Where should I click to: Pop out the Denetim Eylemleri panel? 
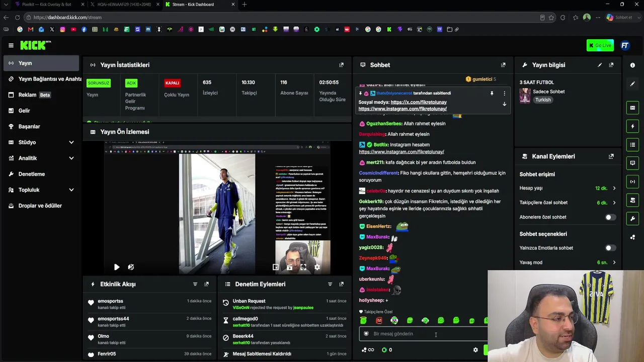[x=341, y=284]
